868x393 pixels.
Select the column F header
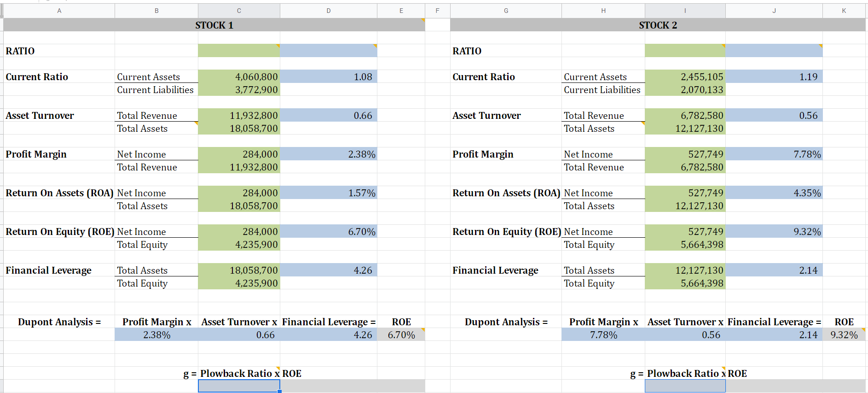[437, 11]
